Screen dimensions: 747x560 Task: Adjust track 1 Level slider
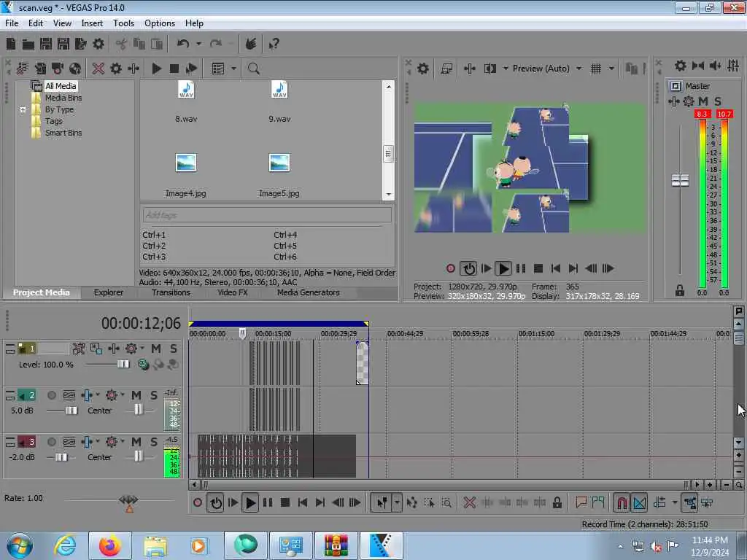(123, 365)
